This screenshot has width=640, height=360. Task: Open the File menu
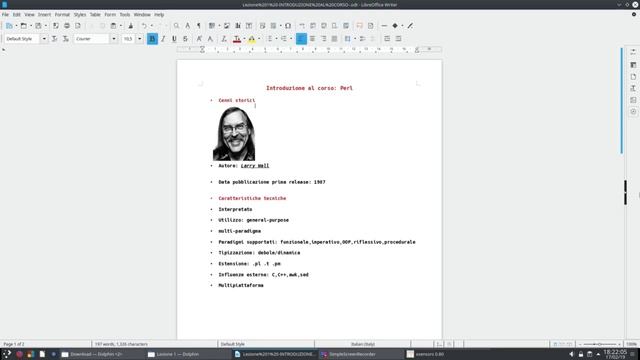click(x=5, y=15)
